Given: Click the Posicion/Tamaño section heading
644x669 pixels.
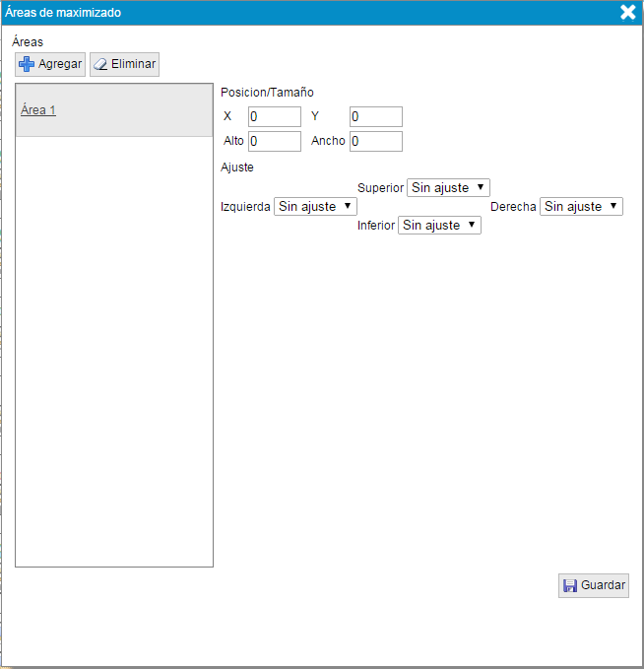Looking at the screenshot, I should click(x=267, y=93).
